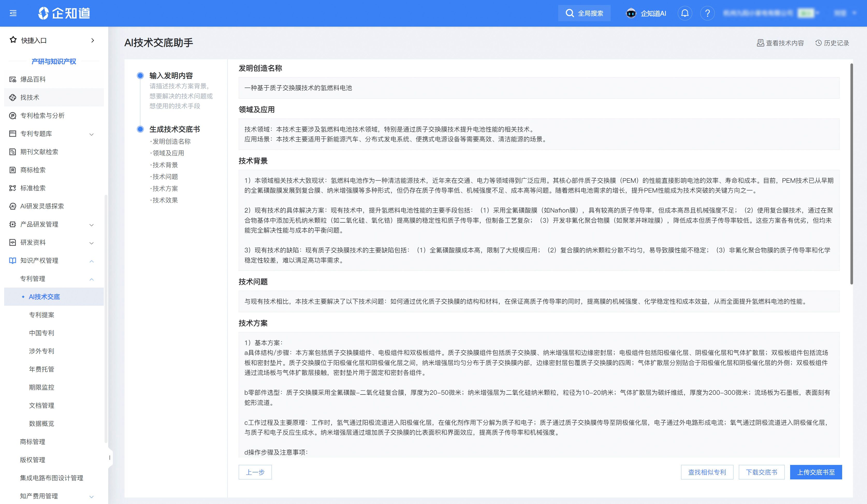867x504 pixels.
Task: Click the help question mark icon
Action: tap(707, 13)
